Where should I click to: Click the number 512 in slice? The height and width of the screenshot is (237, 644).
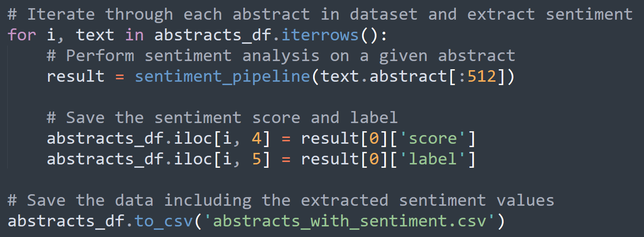pyautogui.click(x=480, y=76)
